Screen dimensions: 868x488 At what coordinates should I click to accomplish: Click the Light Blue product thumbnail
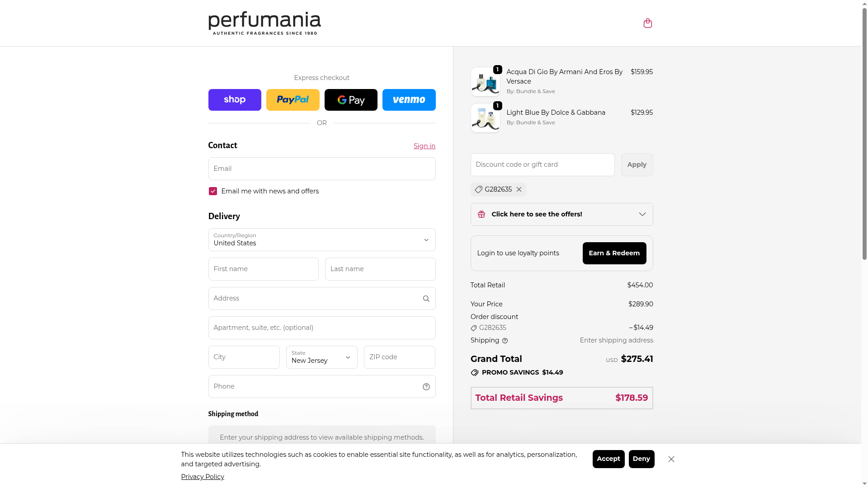pyautogui.click(x=485, y=118)
